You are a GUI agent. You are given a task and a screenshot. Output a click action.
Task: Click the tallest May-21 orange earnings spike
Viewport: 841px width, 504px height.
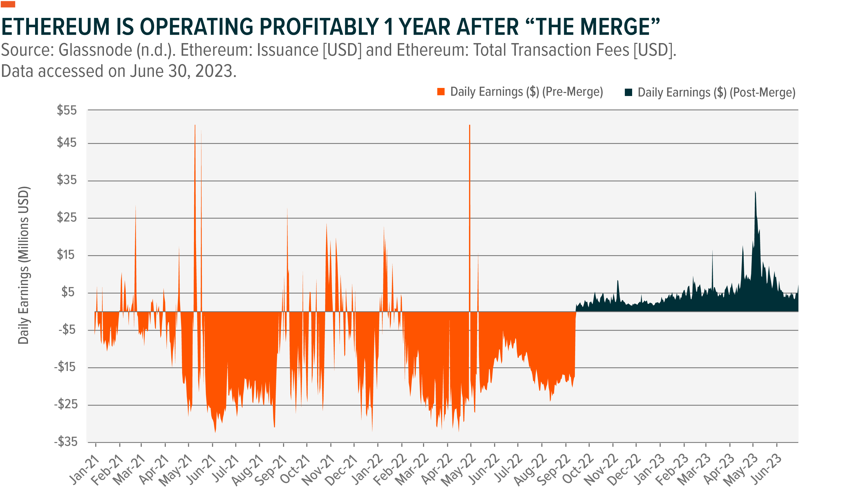tap(195, 217)
